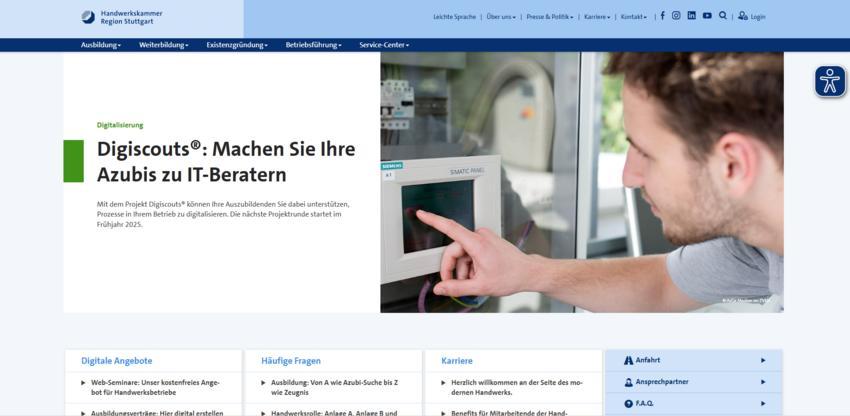Screen dimensions: 850x416
Task: Open the Digitale Angebote section heading
Action: pos(117,361)
